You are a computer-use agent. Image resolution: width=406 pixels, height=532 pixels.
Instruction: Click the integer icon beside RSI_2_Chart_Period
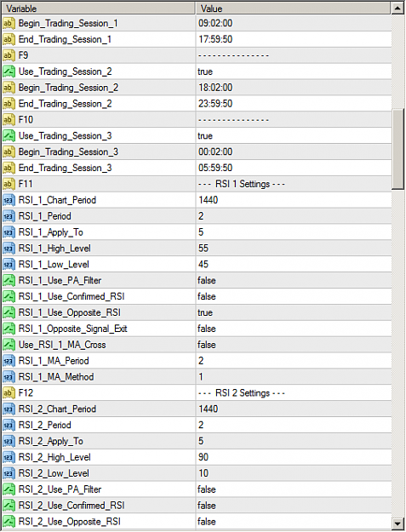click(9, 409)
